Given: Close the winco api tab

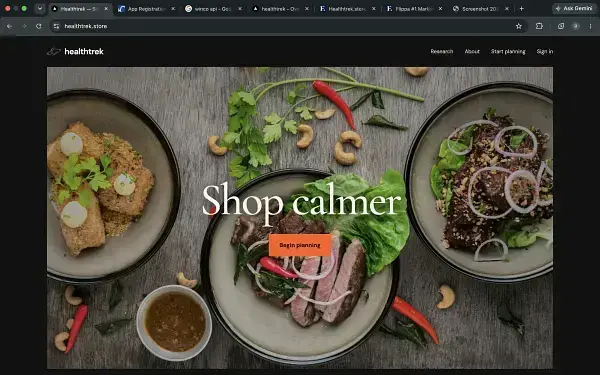Looking at the screenshot, I should click(240, 8).
